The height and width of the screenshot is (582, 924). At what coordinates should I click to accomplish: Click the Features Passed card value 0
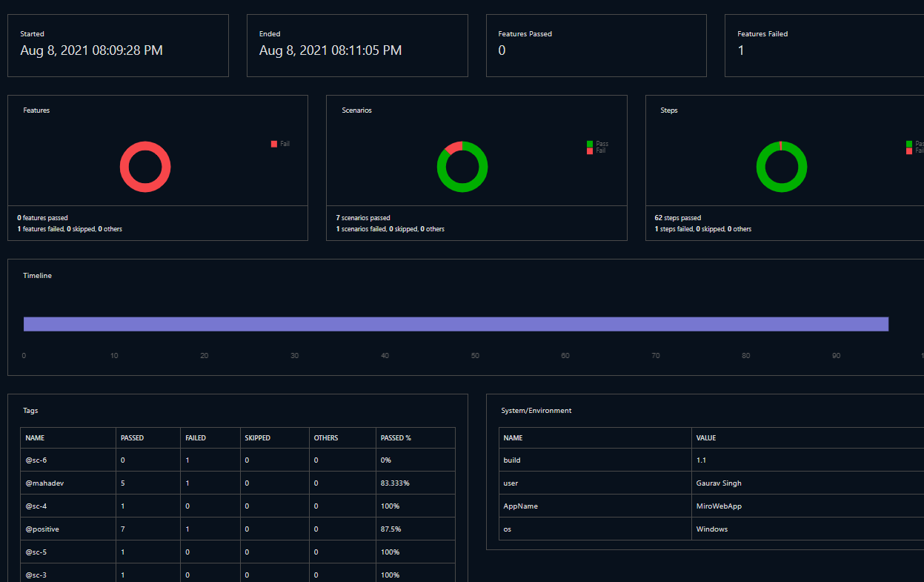tap(502, 50)
